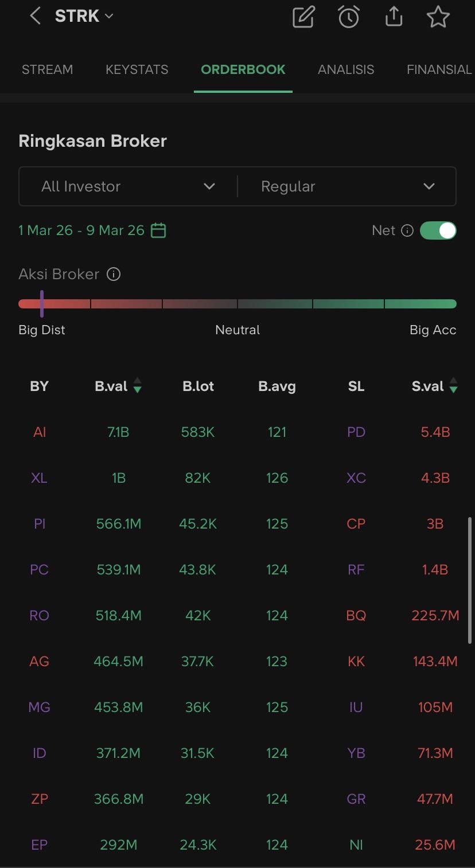Click the Aksi Broker indicator bar

[237, 304]
